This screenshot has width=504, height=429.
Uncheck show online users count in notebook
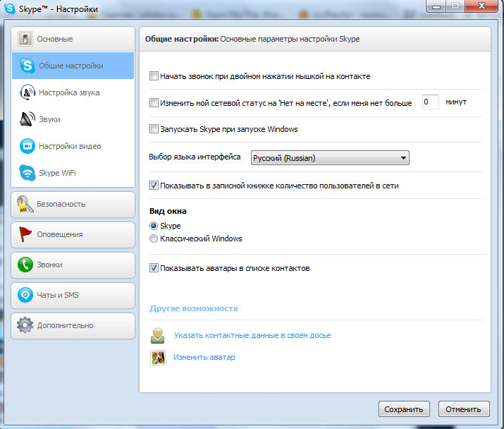pos(154,186)
